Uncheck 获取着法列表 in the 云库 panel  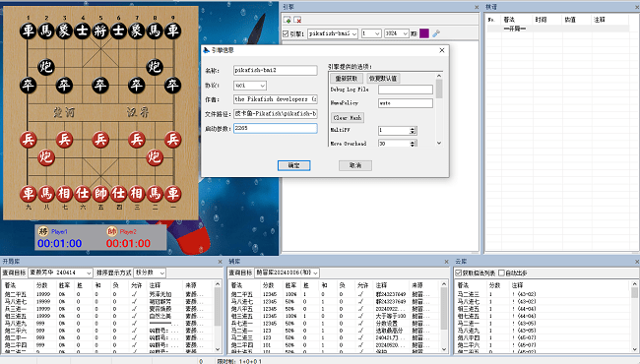459,273
